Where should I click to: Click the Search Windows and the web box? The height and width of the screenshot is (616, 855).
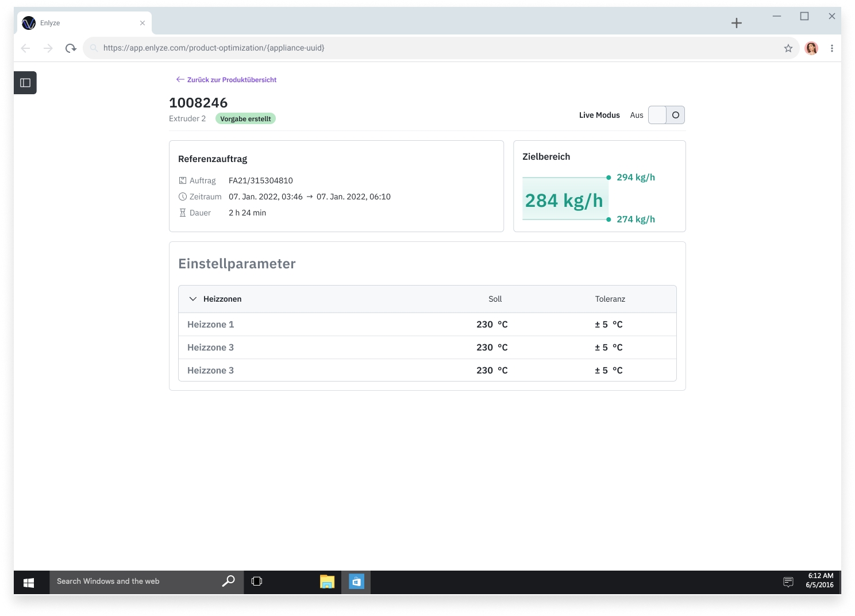[138, 582]
